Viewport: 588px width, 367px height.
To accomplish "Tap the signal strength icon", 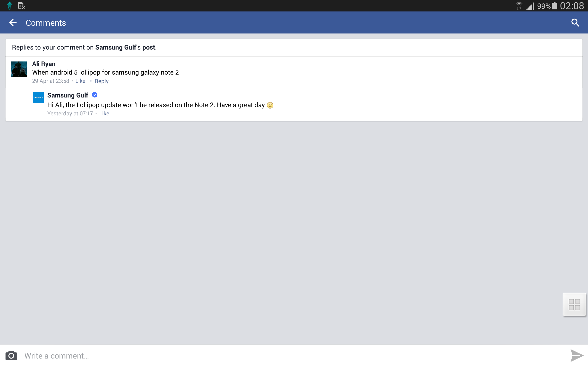I will tap(525, 6).
